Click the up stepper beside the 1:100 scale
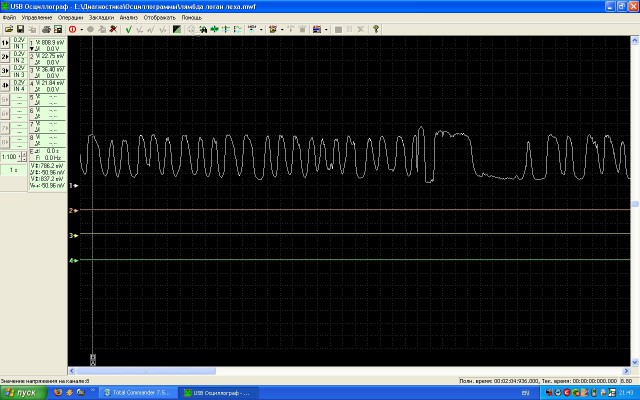 (24, 154)
